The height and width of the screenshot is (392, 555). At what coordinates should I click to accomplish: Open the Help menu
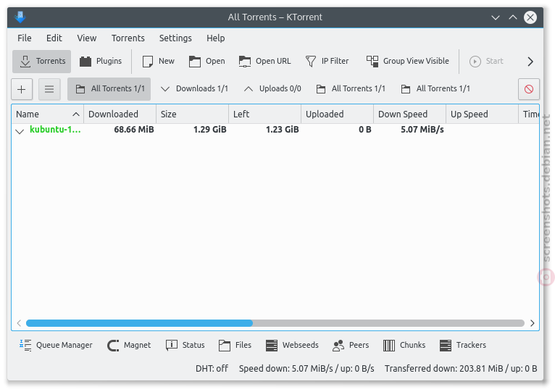[x=216, y=38]
